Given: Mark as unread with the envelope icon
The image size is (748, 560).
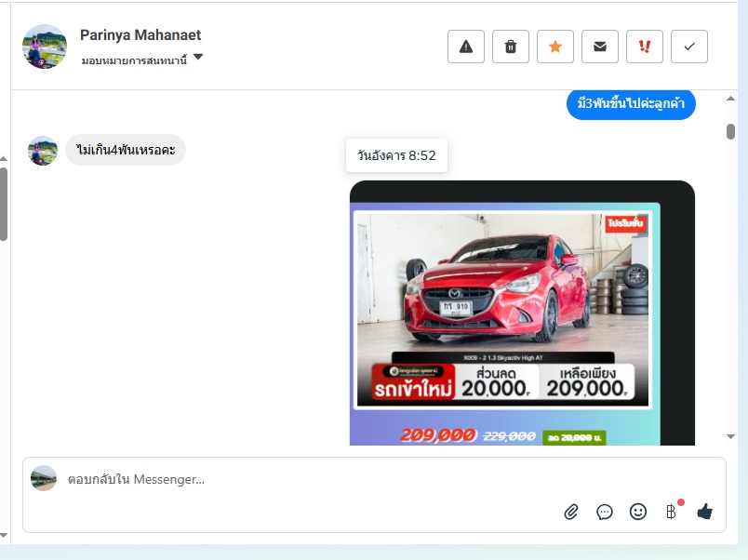Looking at the screenshot, I should pos(600,47).
